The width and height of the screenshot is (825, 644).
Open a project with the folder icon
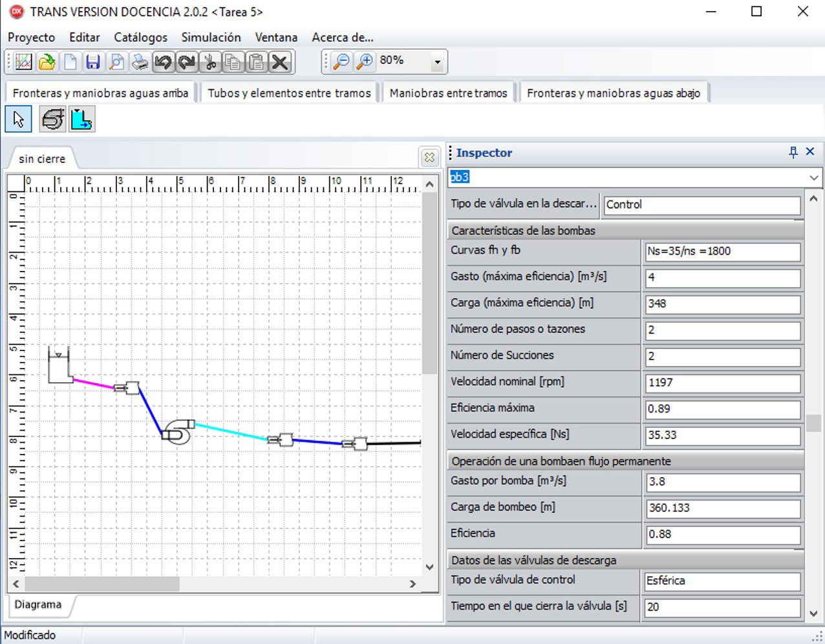coord(47,62)
